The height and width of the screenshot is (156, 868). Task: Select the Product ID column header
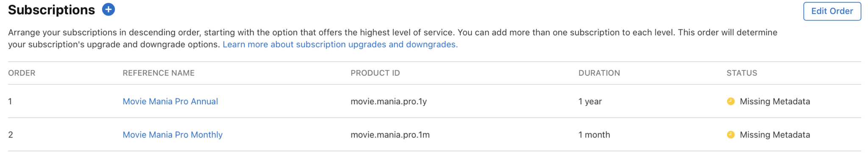click(375, 73)
